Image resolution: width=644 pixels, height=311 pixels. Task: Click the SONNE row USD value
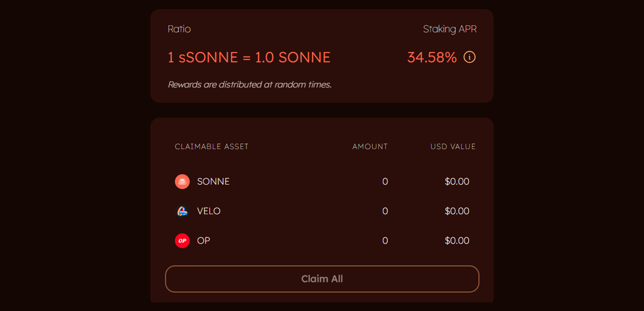click(x=457, y=182)
